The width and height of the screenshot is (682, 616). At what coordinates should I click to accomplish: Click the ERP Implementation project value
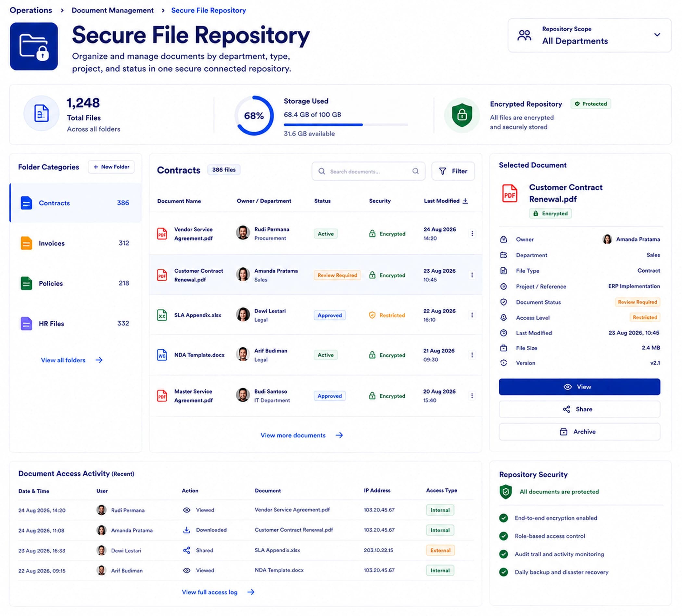pos(634,286)
